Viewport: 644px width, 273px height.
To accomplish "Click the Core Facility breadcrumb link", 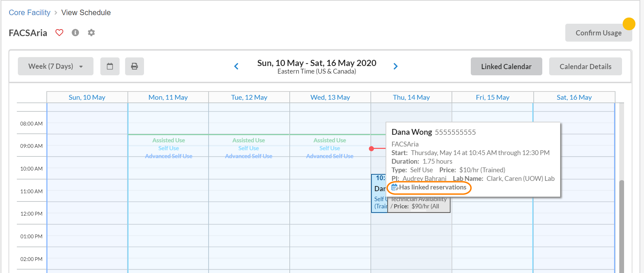I will click(x=30, y=13).
